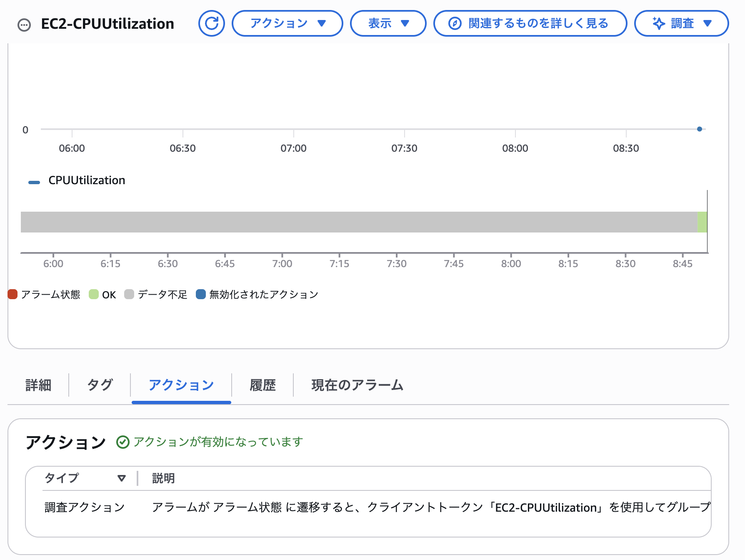This screenshot has height=560, width=745.
Task: Select the 現在のアラーム tab
Action: pos(357,385)
